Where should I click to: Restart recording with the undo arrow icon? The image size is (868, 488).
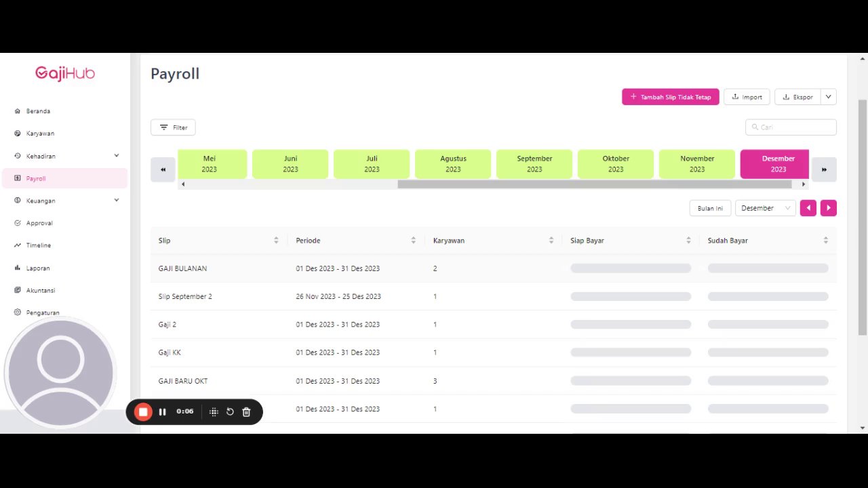click(x=230, y=411)
